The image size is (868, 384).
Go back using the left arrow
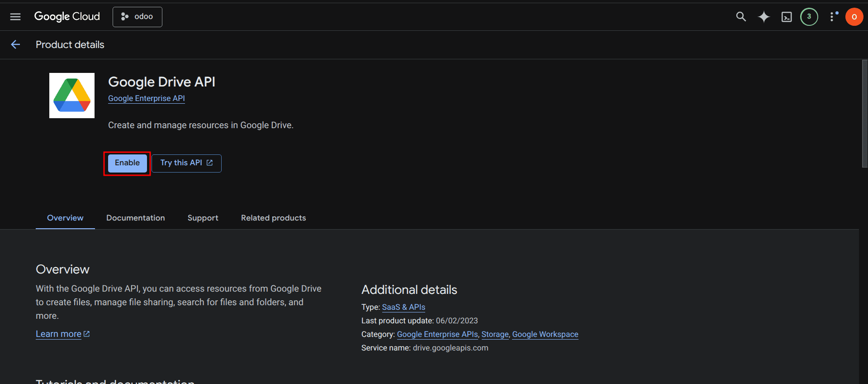(x=15, y=44)
